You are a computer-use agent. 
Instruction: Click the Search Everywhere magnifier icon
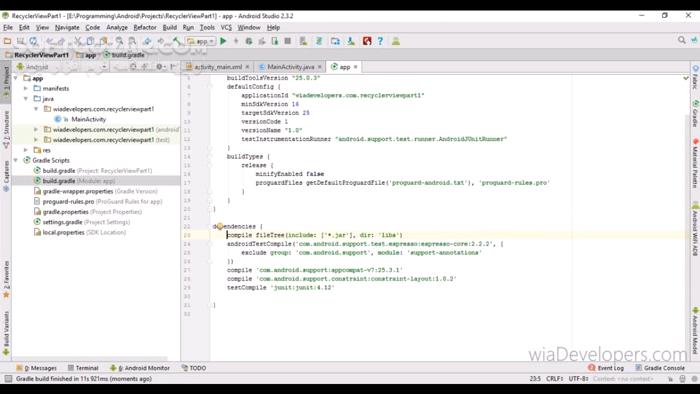coord(681,40)
